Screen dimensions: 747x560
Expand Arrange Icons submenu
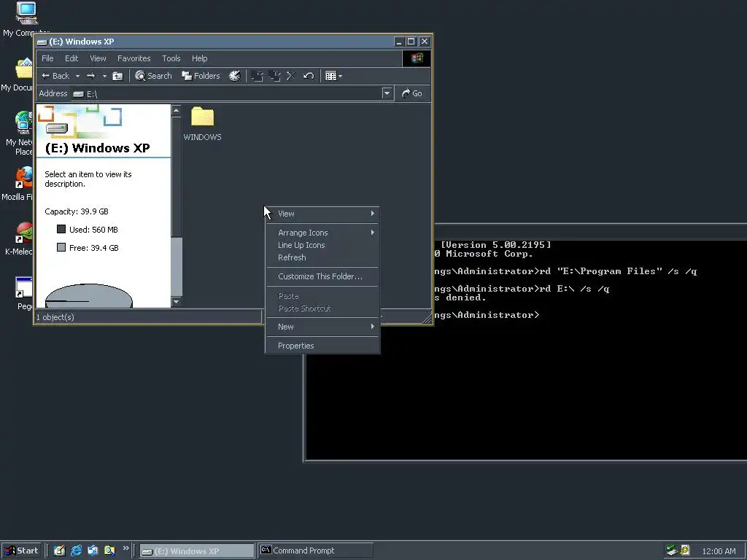322,233
